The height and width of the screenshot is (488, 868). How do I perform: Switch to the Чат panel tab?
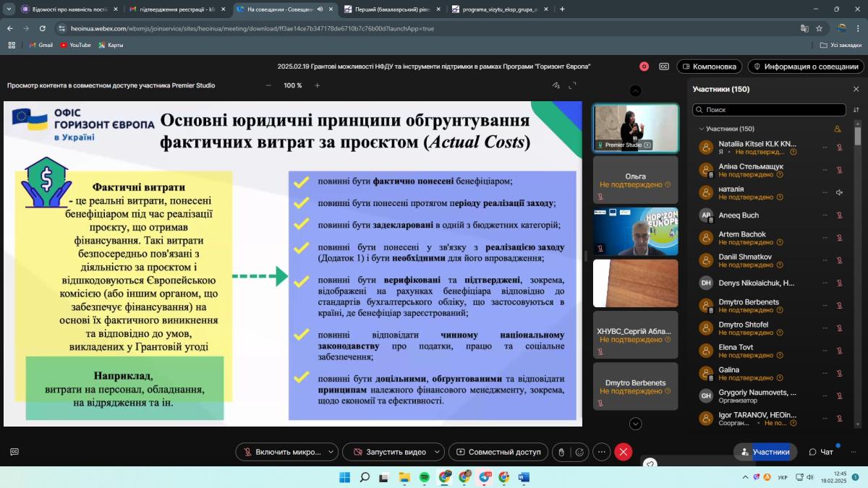(x=821, y=452)
